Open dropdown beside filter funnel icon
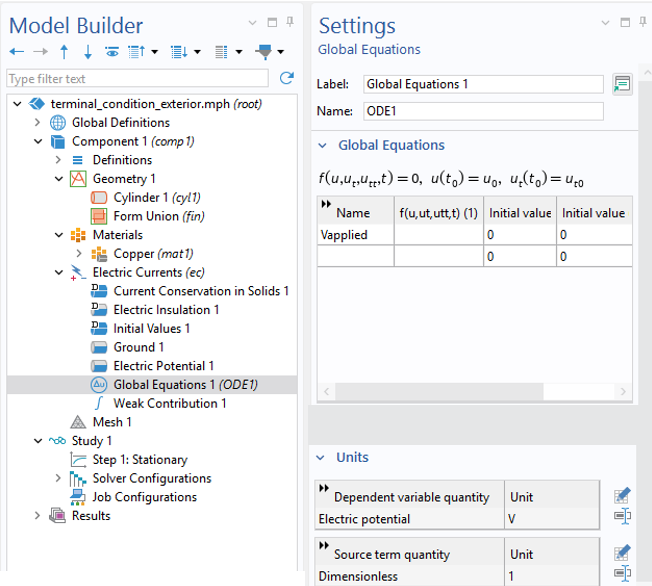The height and width of the screenshot is (586, 652). [281, 52]
